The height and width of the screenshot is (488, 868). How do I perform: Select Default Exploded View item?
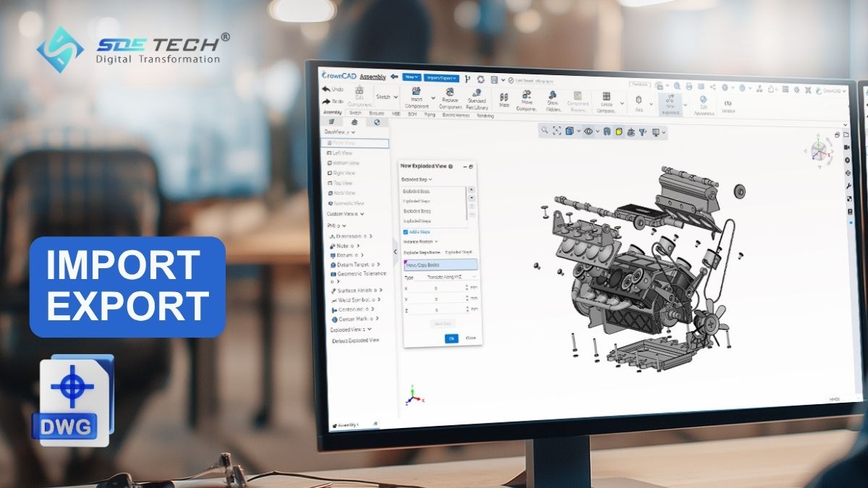pos(355,340)
